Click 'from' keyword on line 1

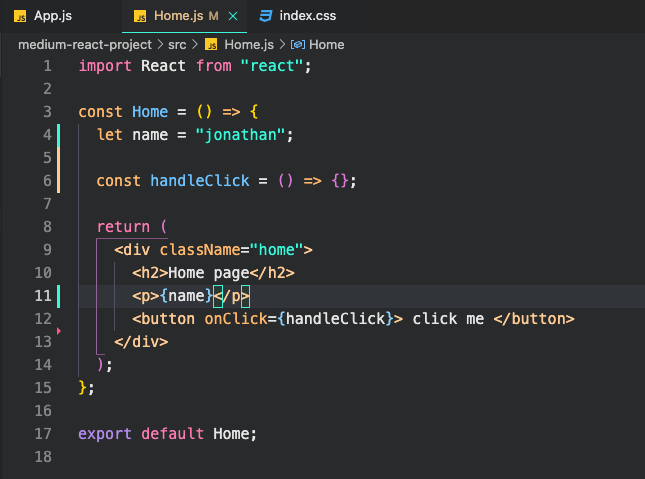pos(213,66)
